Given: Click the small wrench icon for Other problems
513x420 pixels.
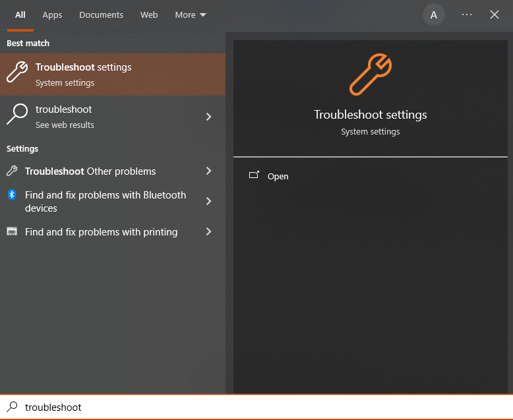Looking at the screenshot, I should point(12,171).
